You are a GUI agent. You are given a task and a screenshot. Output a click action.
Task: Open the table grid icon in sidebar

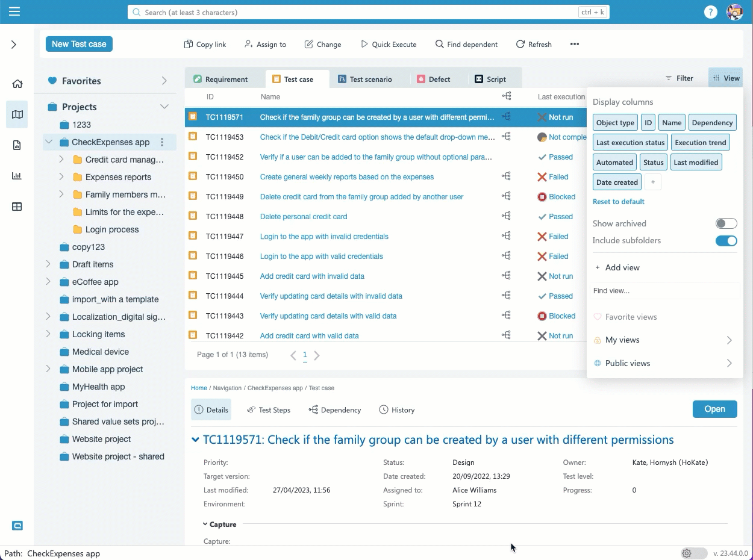click(x=17, y=207)
